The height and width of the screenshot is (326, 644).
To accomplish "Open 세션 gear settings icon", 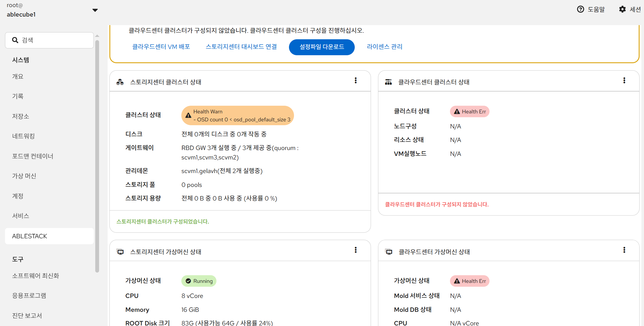I will (622, 9).
